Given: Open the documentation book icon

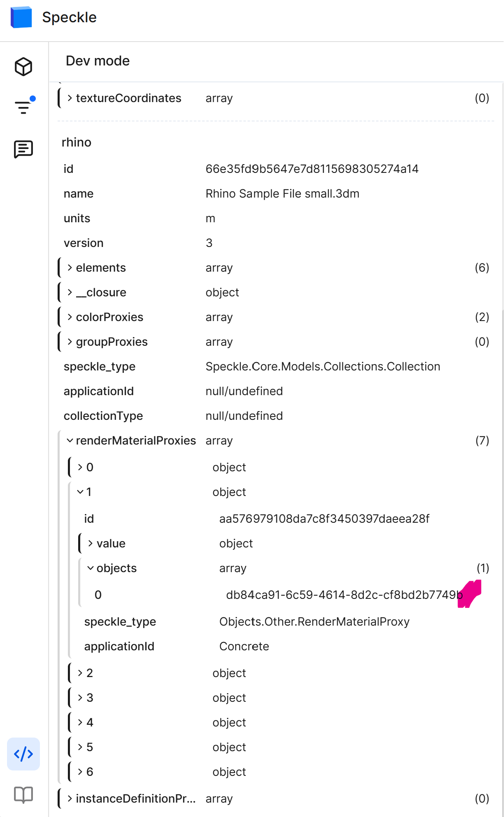Looking at the screenshot, I should pyautogui.click(x=23, y=794).
